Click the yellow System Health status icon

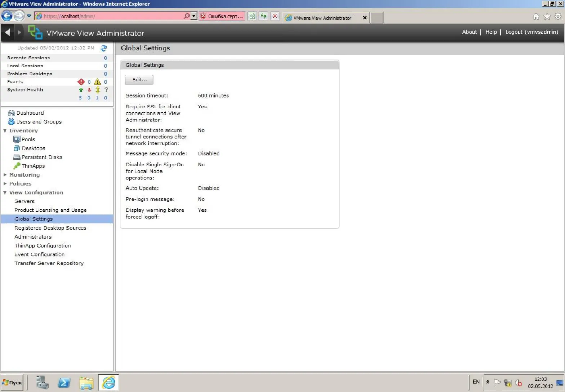(x=98, y=90)
